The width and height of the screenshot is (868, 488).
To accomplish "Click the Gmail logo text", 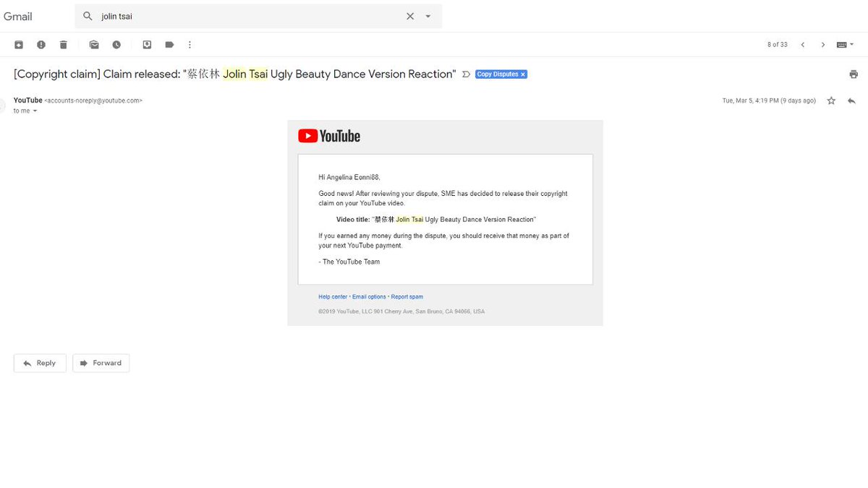I will 18,16.
